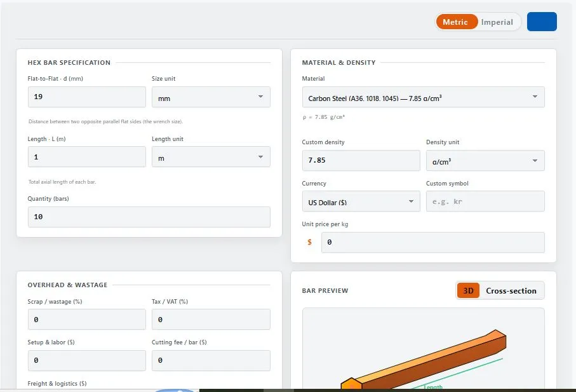This screenshot has width=576, height=392.
Task: Edit the Custom density field
Action: coord(361,160)
